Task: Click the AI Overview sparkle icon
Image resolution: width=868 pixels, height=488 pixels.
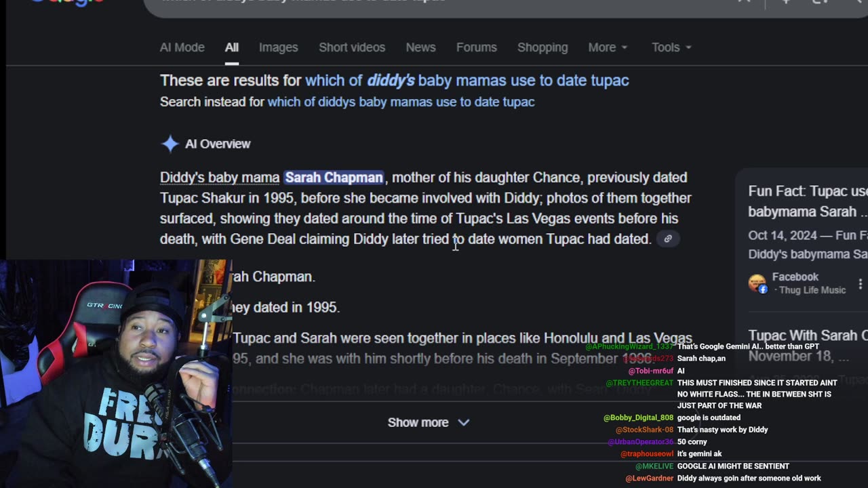Action: point(170,144)
